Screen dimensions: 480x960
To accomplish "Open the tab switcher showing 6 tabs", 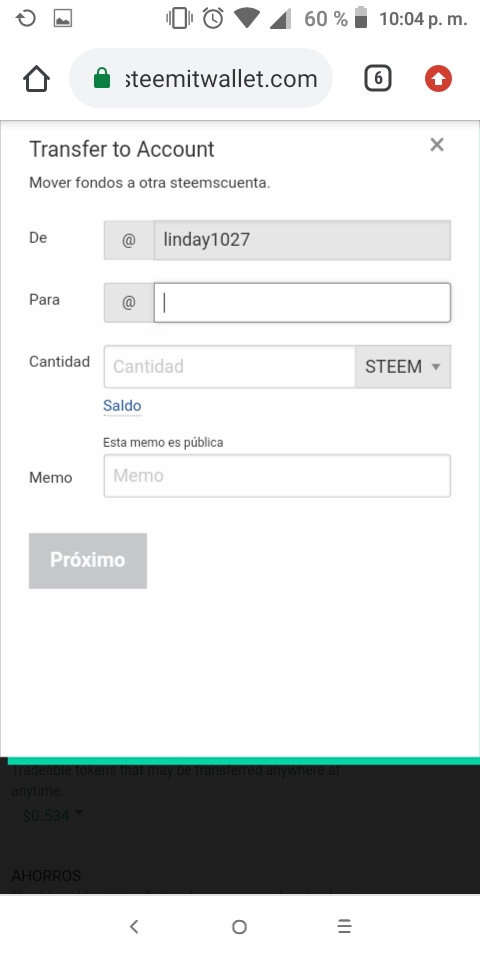I will [x=378, y=78].
